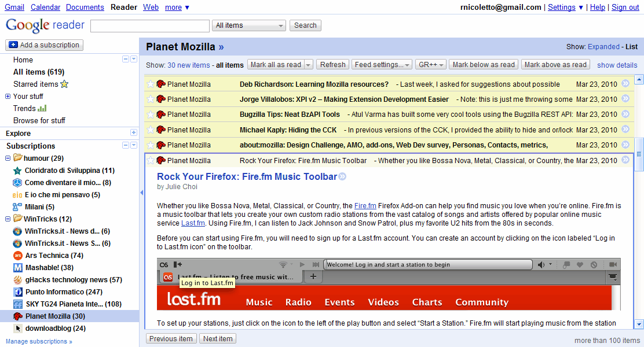Collapse the navigation sidebar with the arrow handle
The image size is (644, 347).
[142, 193]
